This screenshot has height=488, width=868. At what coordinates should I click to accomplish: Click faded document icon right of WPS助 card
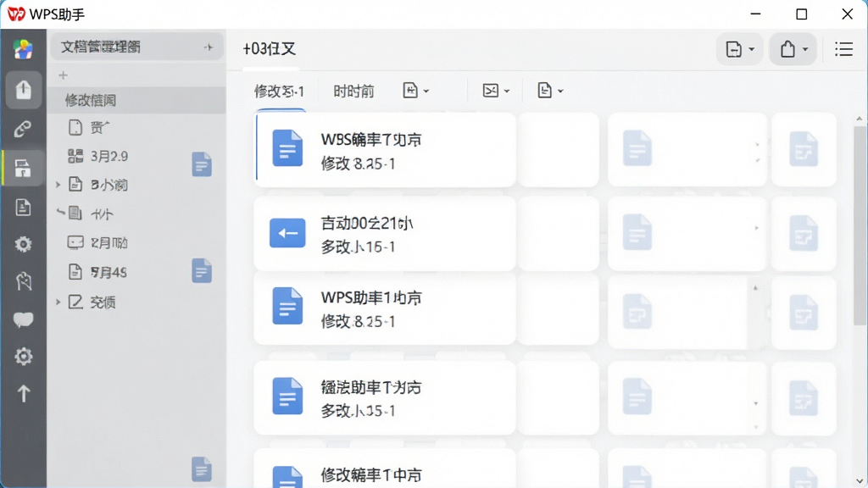click(637, 313)
